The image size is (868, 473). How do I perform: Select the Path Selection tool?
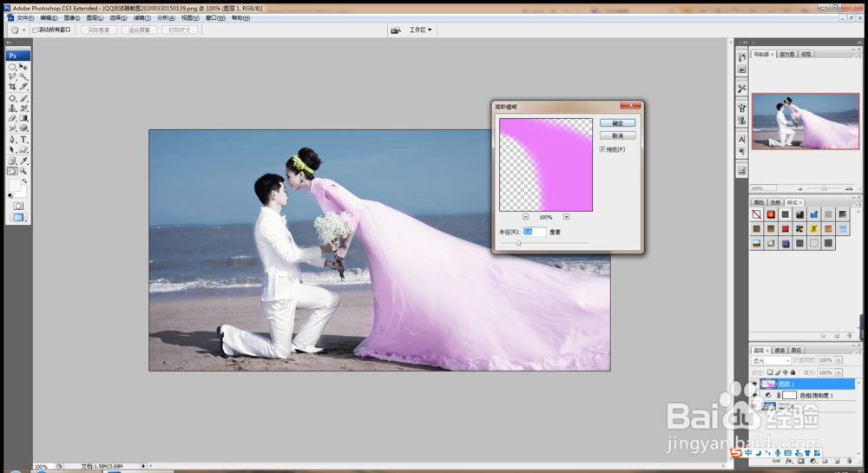click(12, 149)
